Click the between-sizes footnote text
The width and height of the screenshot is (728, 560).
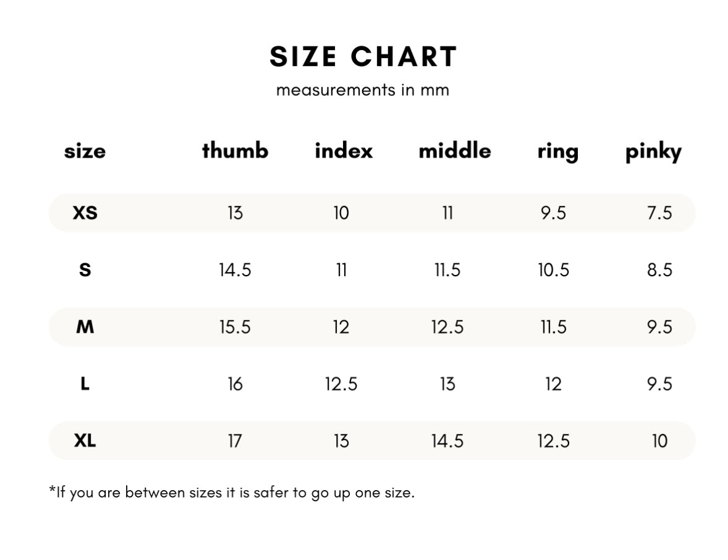(x=232, y=493)
